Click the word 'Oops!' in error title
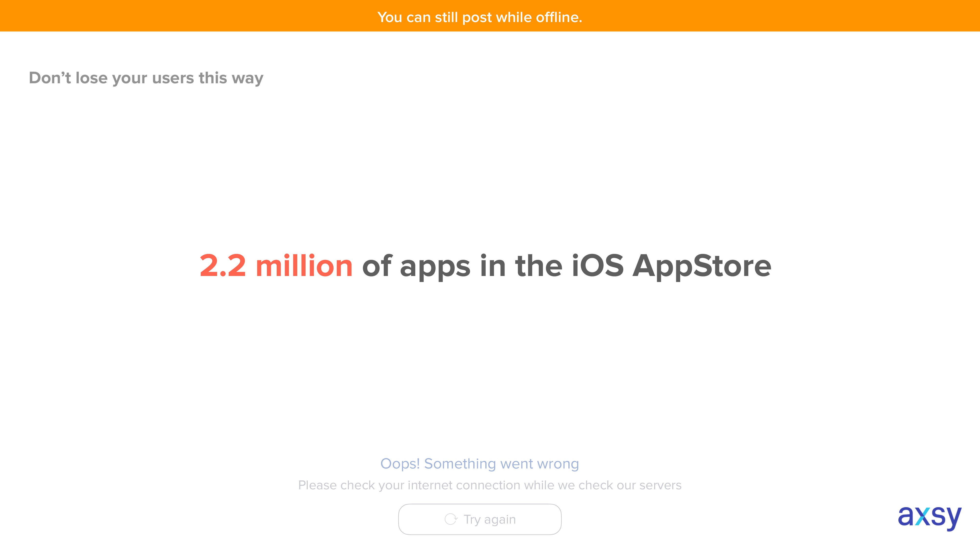This screenshot has height=551, width=980. (x=400, y=464)
